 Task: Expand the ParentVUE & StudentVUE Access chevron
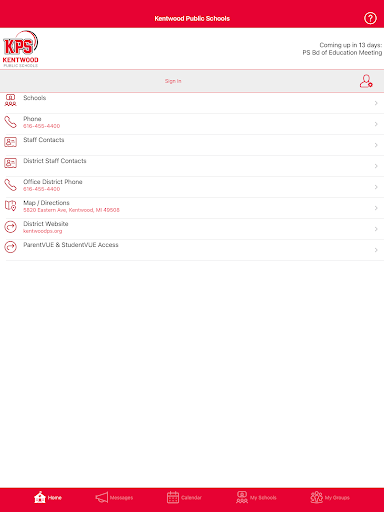pyautogui.click(x=376, y=250)
